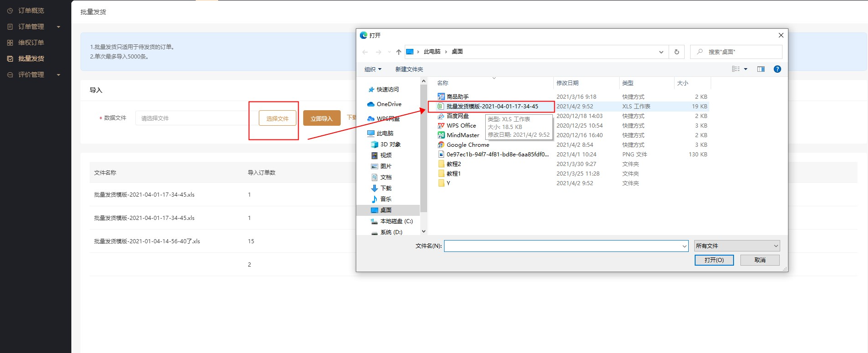Select the MindMaster shortcut in the file list

pos(462,135)
